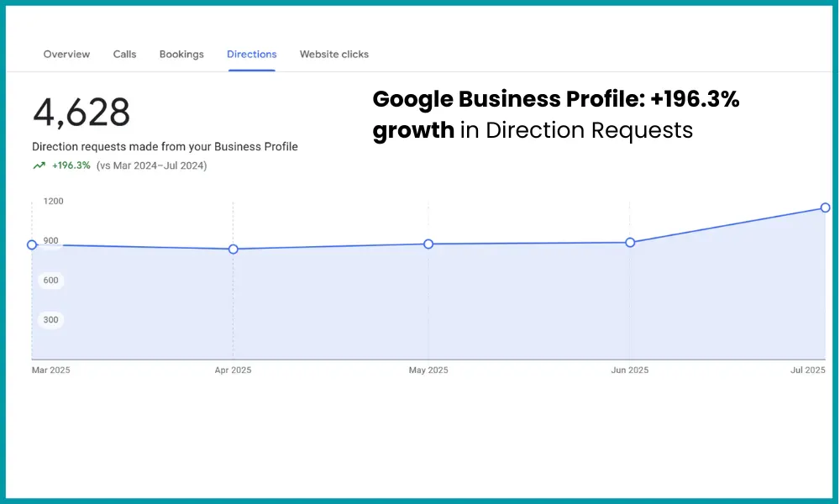Switch to the Overview tab
The width and height of the screenshot is (840, 504).
[x=66, y=54]
